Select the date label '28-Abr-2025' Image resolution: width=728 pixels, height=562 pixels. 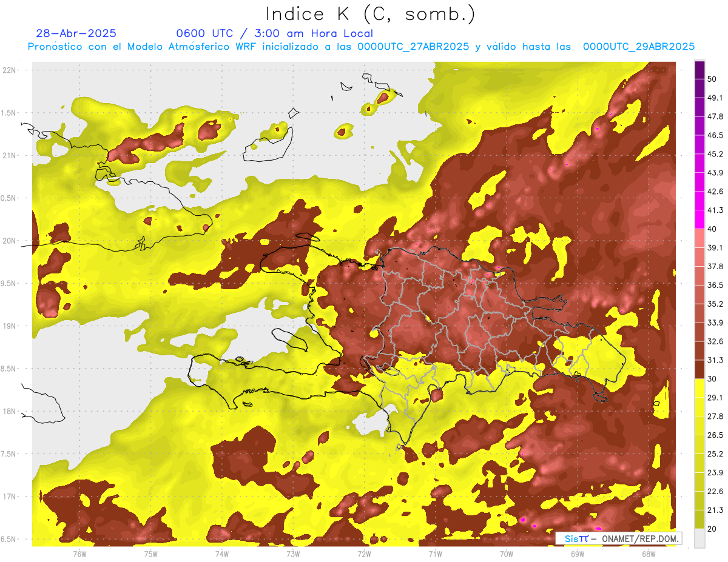coord(76,33)
